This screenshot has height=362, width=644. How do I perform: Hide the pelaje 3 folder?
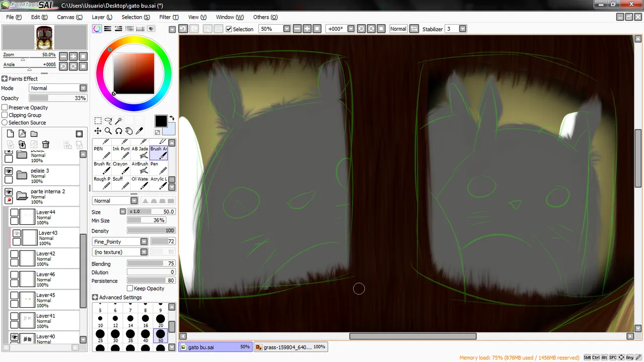(9, 171)
